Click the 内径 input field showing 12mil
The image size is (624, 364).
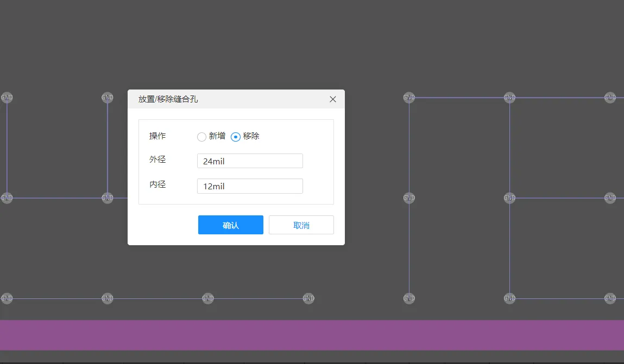[250, 186]
